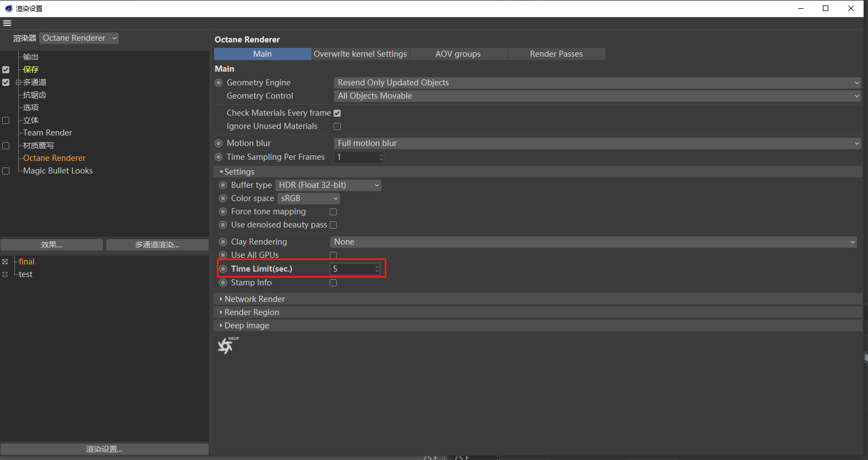This screenshot has height=460, width=868.
Task: Toggle the Color space animation dot
Action: click(x=223, y=198)
